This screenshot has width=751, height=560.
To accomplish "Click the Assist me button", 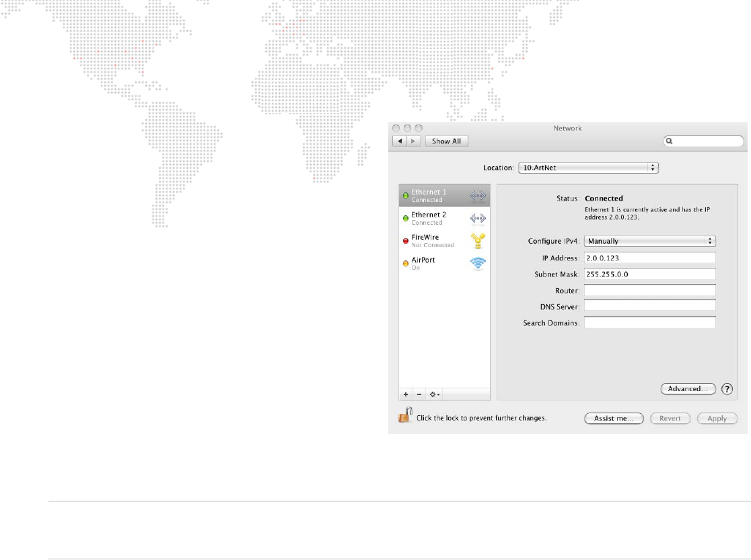I will [614, 418].
